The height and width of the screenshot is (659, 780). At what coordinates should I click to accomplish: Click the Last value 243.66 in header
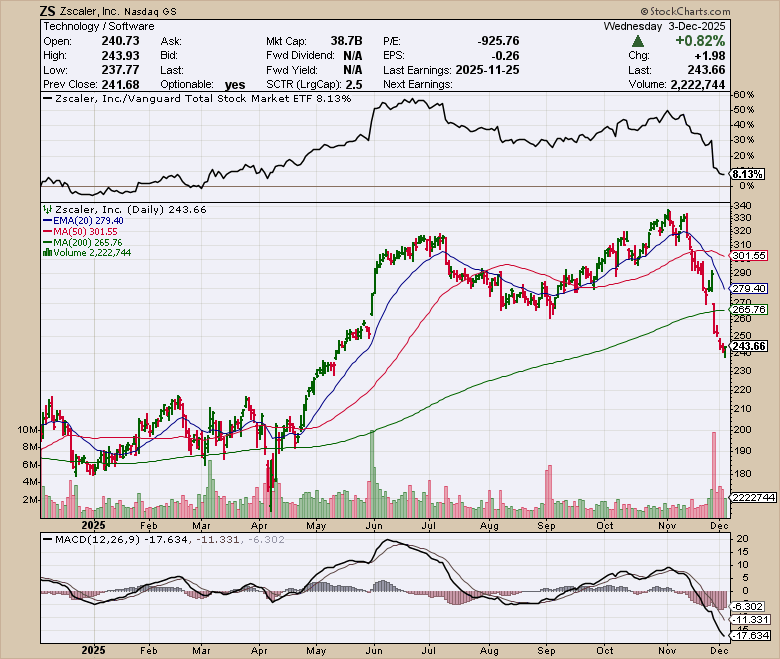pos(706,70)
